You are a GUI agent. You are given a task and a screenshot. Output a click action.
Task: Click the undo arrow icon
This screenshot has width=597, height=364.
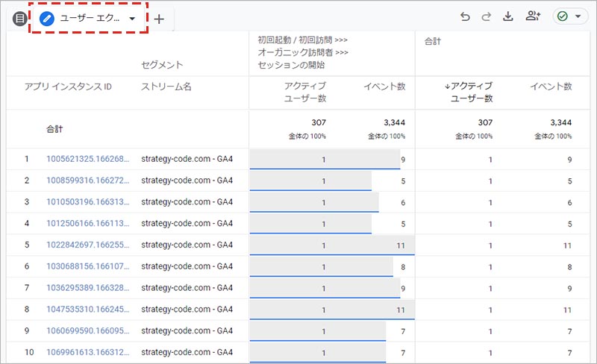(x=466, y=16)
